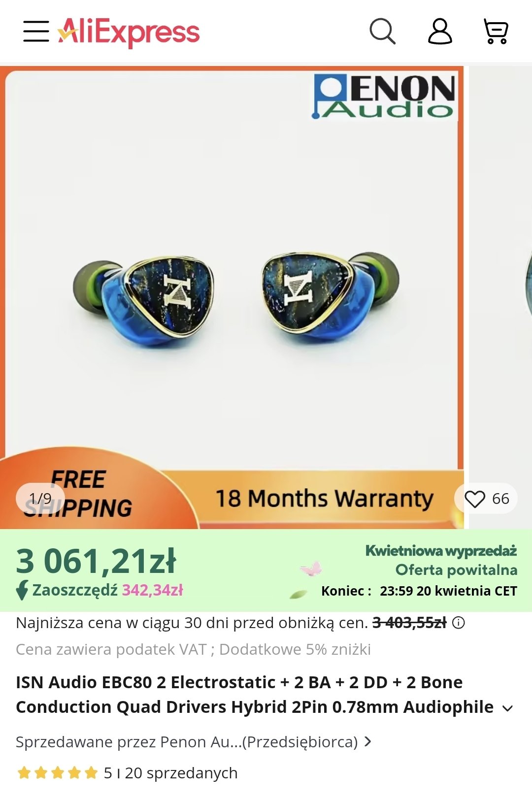This screenshot has width=532, height=802.
Task: Open the account profile icon
Action: [440, 32]
